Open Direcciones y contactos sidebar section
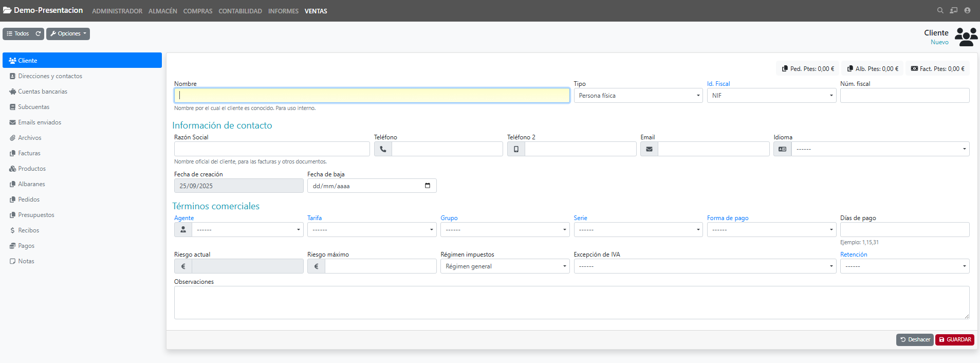The image size is (980, 363). 82,76
